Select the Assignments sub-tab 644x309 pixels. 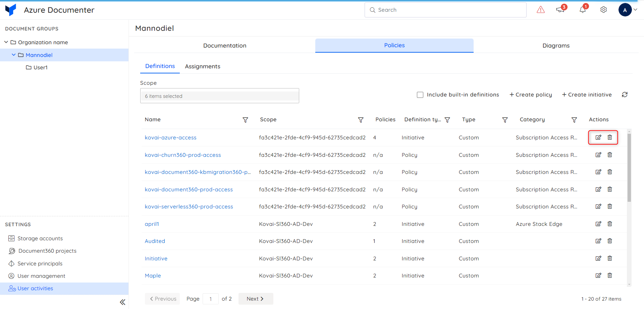203,66
